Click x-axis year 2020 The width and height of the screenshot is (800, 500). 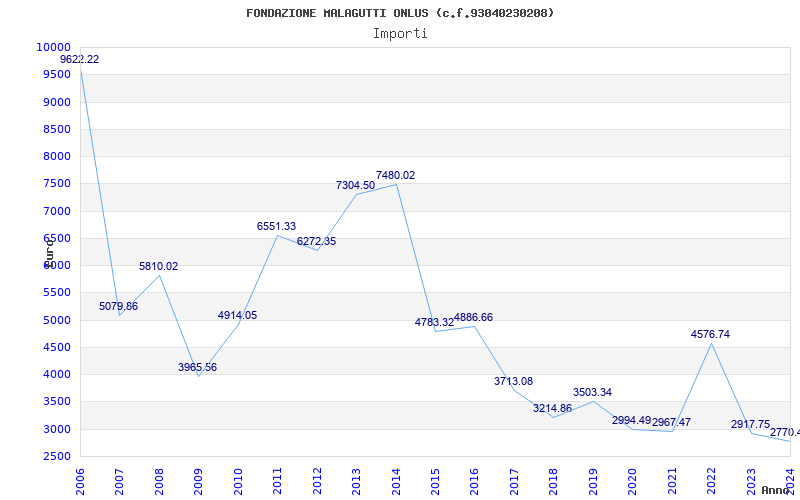point(632,482)
